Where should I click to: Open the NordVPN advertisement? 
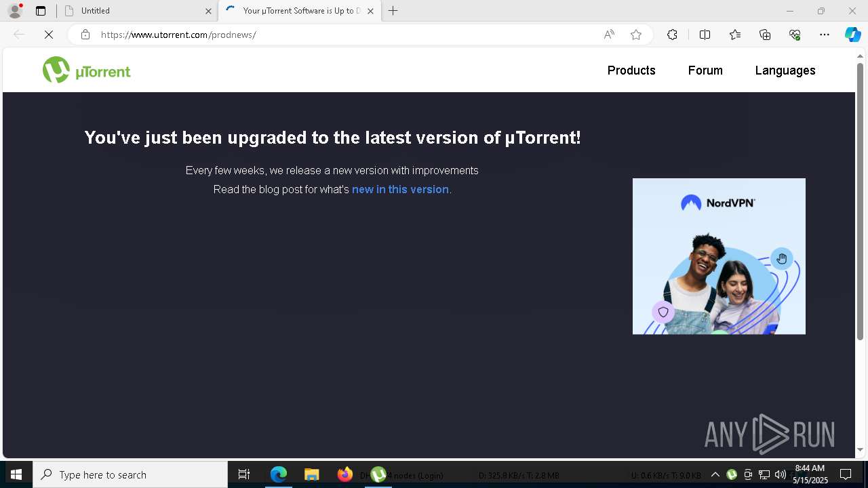(719, 256)
